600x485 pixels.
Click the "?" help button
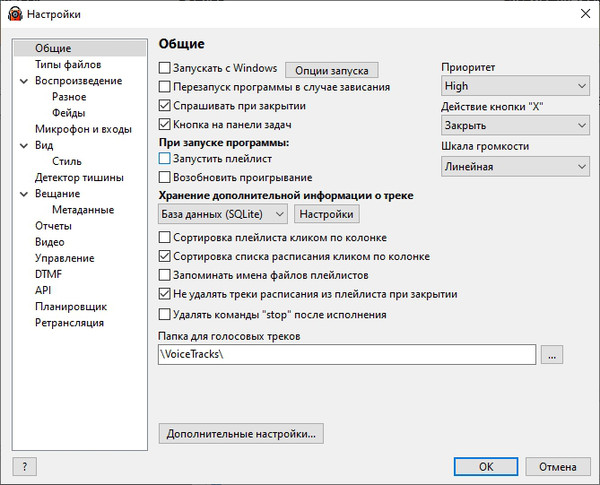tap(24, 466)
